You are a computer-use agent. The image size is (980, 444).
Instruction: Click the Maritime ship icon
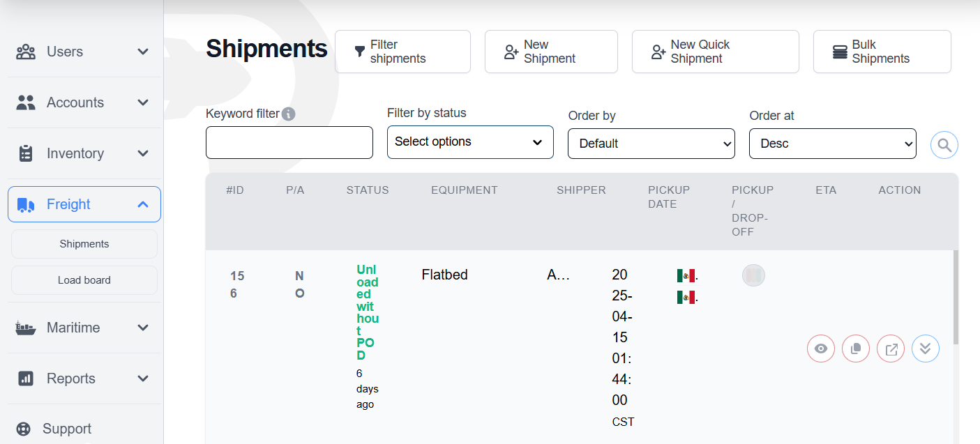coord(26,328)
